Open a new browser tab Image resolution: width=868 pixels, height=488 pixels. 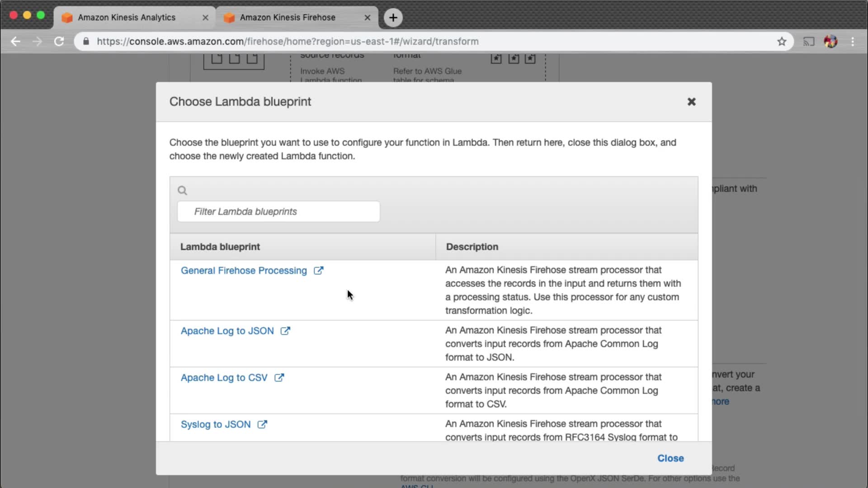(393, 18)
